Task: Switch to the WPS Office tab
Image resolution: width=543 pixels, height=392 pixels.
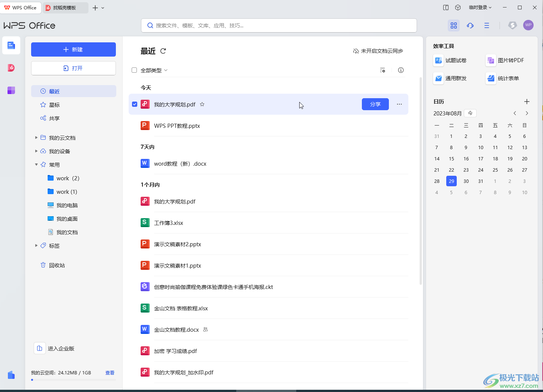Action: [x=21, y=7]
